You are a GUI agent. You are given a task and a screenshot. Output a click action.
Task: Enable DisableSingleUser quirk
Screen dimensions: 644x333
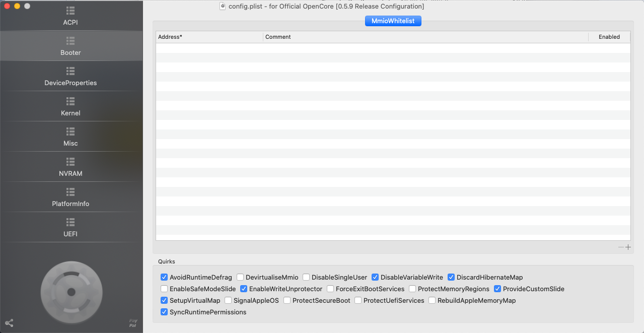pyautogui.click(x=306, y=277)
